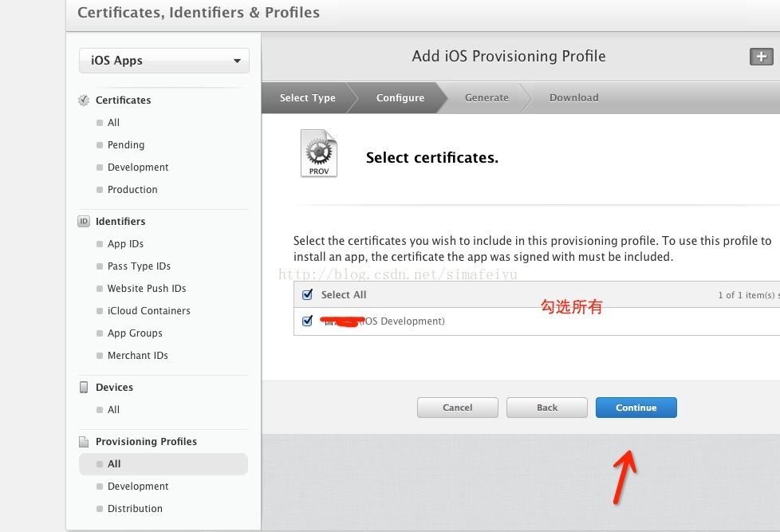The image size is (780, 532).
Task: Open Pass Type IDs
Action: [139, 266]
